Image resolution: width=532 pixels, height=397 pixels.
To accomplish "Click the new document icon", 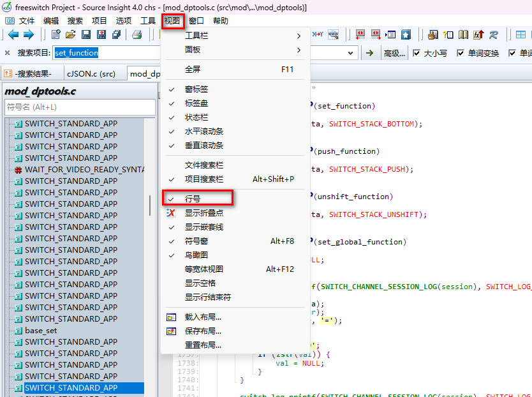I will point(55,34).
